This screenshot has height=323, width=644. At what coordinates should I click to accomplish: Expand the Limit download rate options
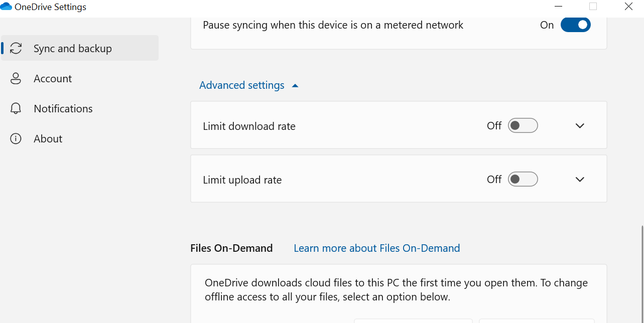pyautogui.click(x=580, y=125)
